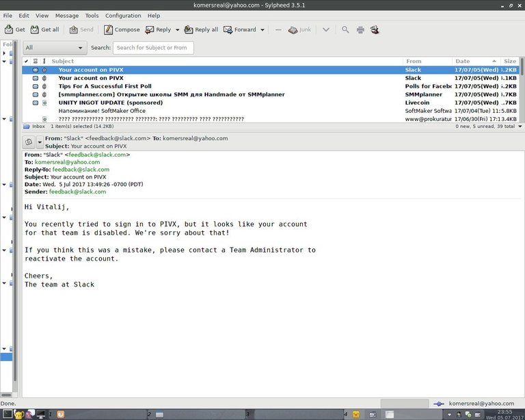Screen dimensions: 525x420
Task: Sort messages by Date column header
Action: [x=476, y=61]
